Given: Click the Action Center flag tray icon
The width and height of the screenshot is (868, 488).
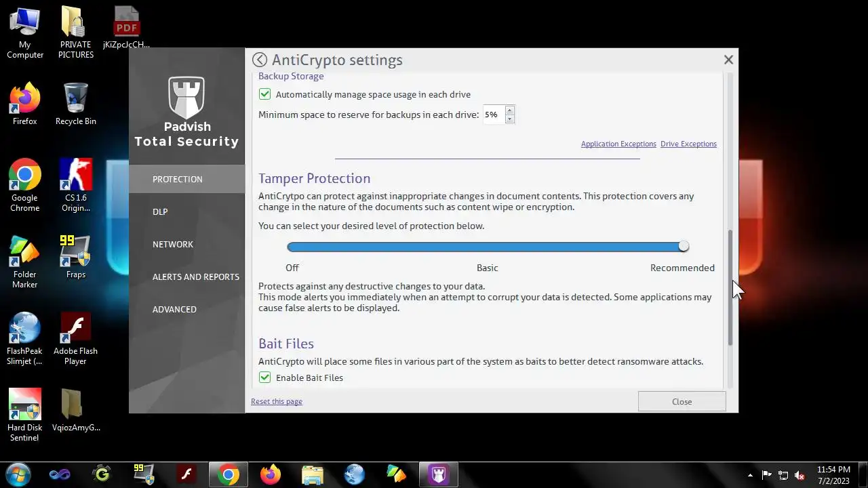Looking at the screenshot, I should (766, 475).
